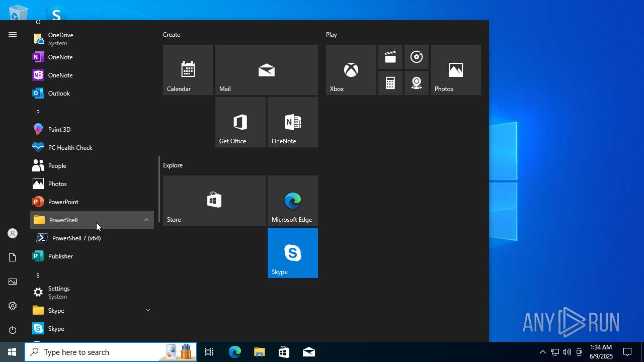This screenshot has height=362, width=644.
Task: Open Settings gear in the Start sidebar
Action: (13, 306)
